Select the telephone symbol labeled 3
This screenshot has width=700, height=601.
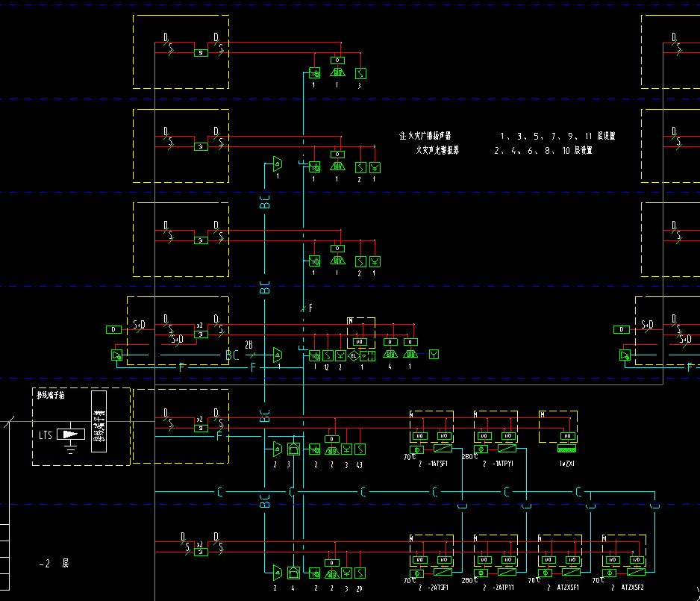(293, 449)
